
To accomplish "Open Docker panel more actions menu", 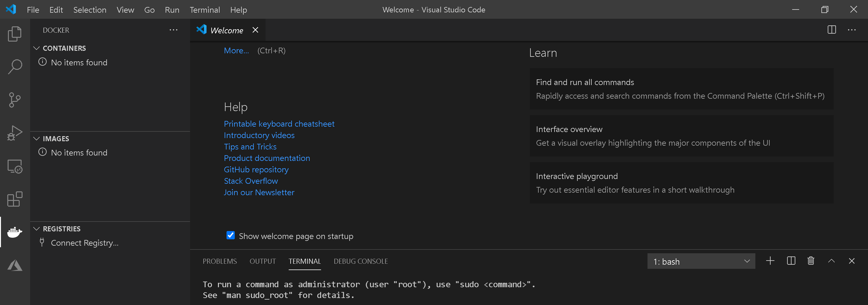I will pyautogui.click(x=174, y=30).
